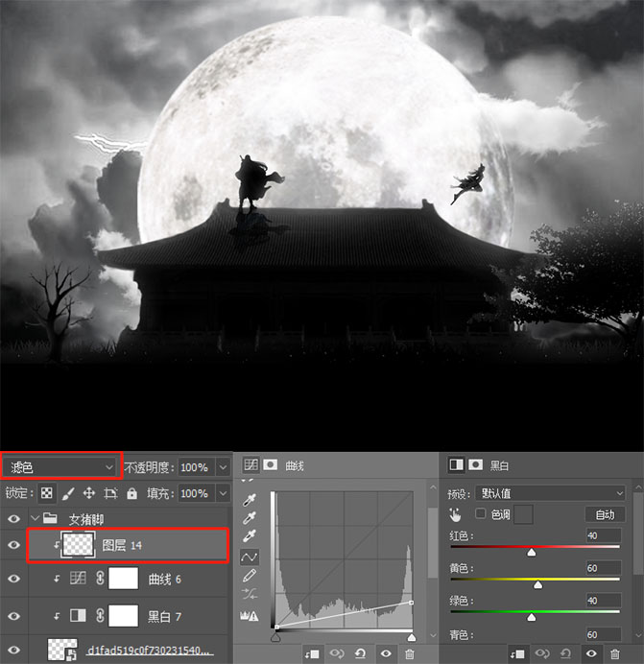Open the 滤色 blend mode dropdown
This screenshot has width=644, height=664.
pyautogui.click(x=61, y=467)
